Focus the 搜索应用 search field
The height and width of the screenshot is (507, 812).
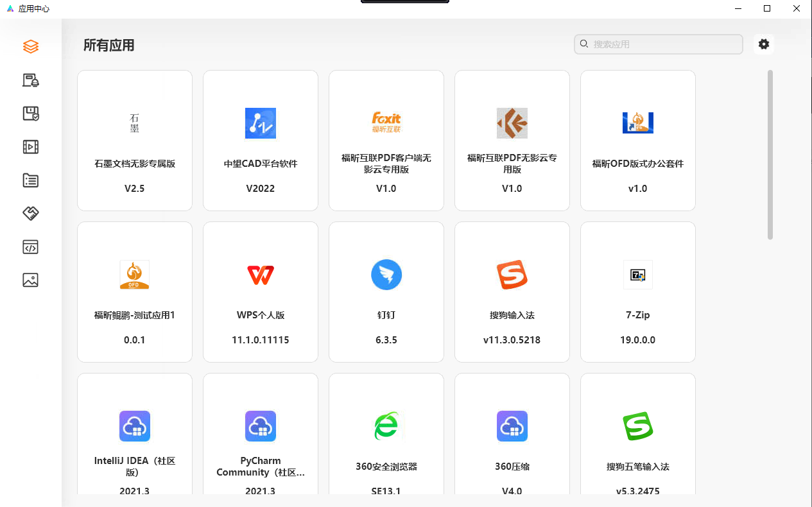click(659, 44)
